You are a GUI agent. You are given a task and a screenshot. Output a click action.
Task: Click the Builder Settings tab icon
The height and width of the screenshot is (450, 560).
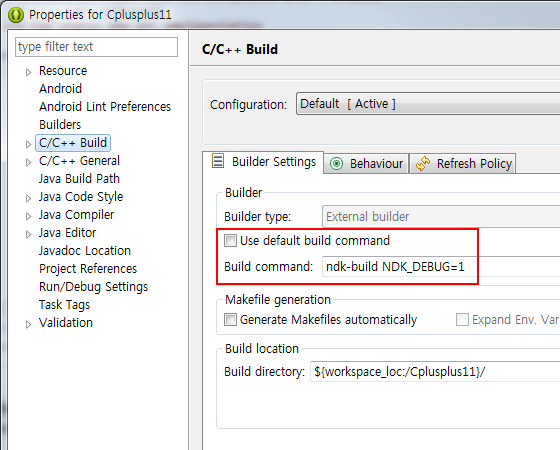coord(218,161)
